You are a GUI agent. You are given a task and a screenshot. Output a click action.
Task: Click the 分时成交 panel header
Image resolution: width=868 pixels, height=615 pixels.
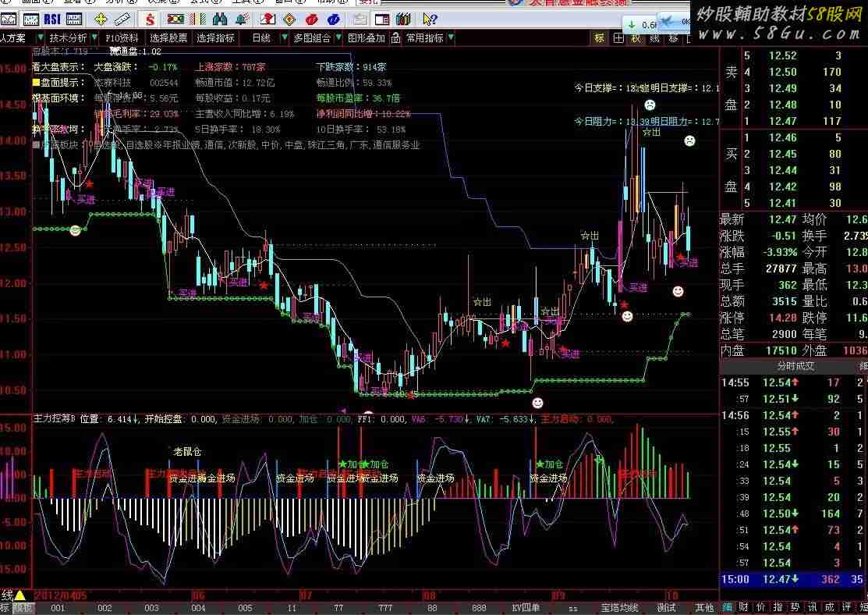click(792, 365)
